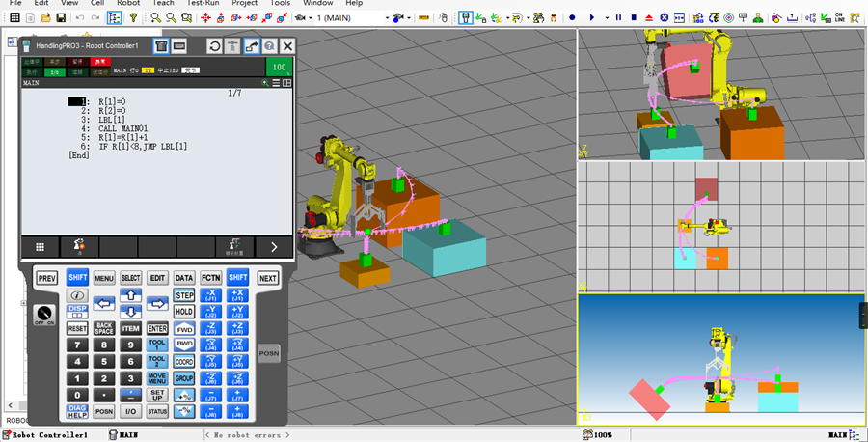Click the help question icon on pendant title
868x442 pixels.
coord(269,46)
